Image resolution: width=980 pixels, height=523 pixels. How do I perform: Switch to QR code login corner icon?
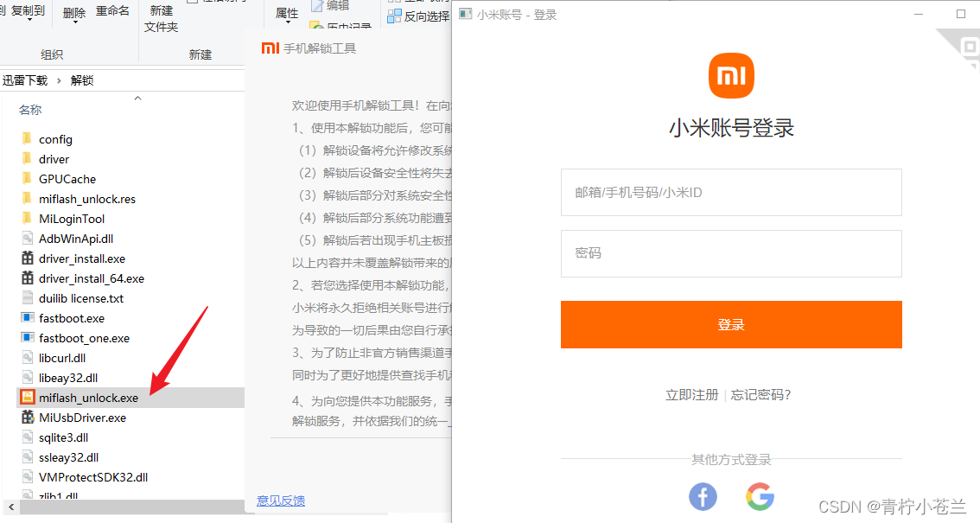click(x=963, y=48)
